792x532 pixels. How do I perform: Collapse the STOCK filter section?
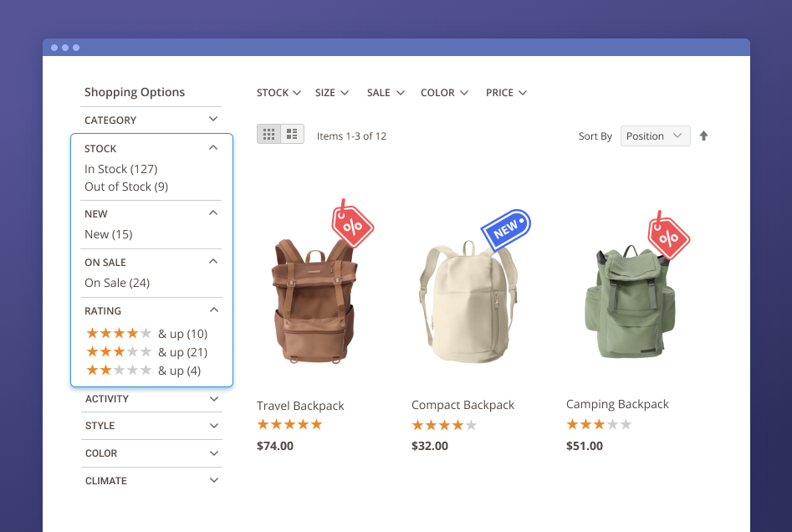(213, 148)
